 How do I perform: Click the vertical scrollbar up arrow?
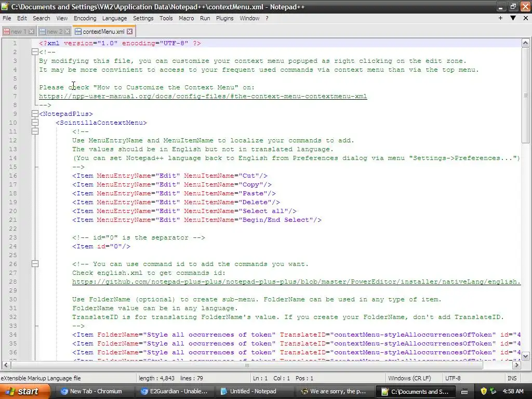(525, 43)
